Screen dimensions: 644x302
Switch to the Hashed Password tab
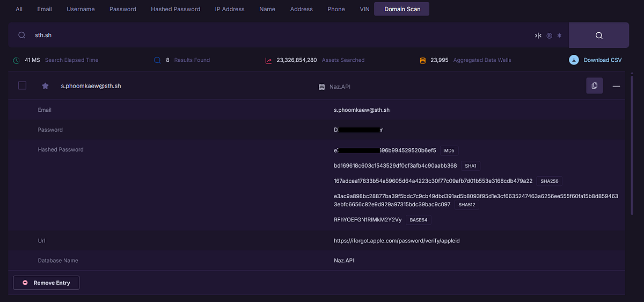point(175,9)
